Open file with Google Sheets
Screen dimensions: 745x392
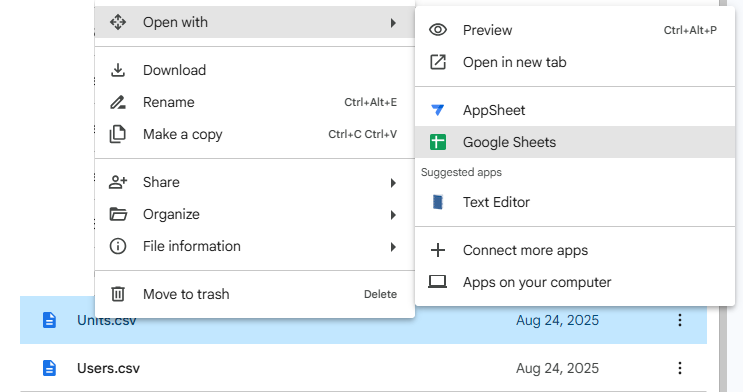coord(575,142)
